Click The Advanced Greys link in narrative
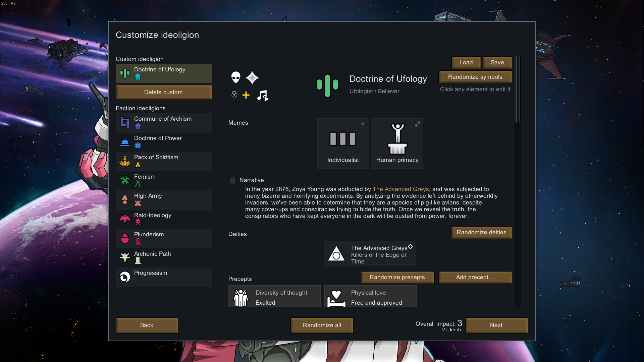This screenshot has height=362, width=644. [400, 189]
